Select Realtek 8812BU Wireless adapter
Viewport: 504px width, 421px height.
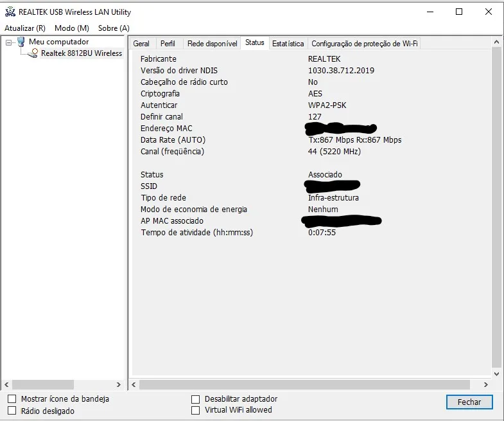82,53
